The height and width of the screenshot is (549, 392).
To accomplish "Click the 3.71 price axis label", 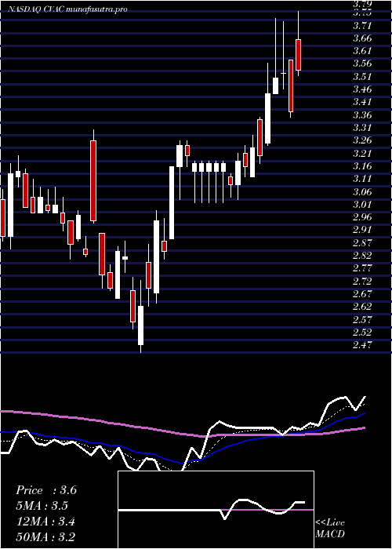I will pyautogui.click(x=361, y=25).
